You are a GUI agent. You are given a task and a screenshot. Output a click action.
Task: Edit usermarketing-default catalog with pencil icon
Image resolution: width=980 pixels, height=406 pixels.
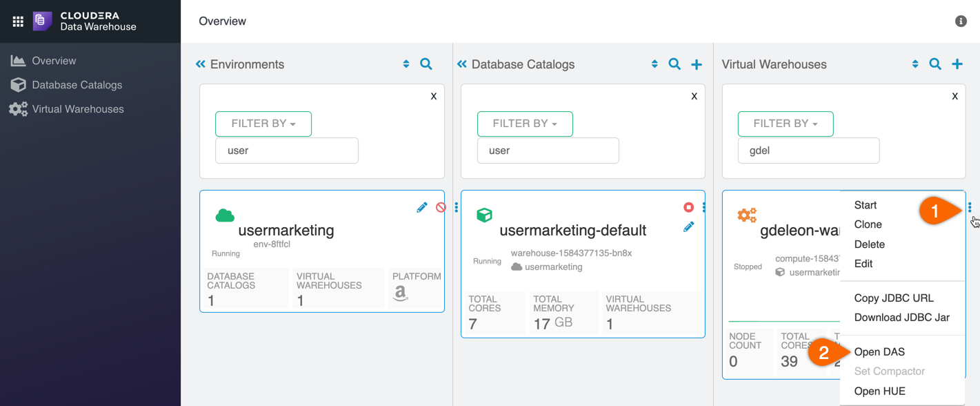point(688,226)
